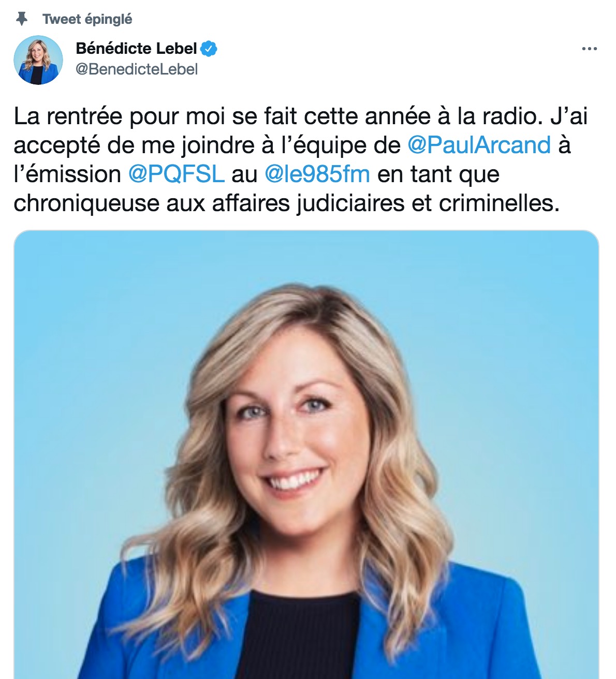
Task: Click the words "en tant que"
Action: 438,174
